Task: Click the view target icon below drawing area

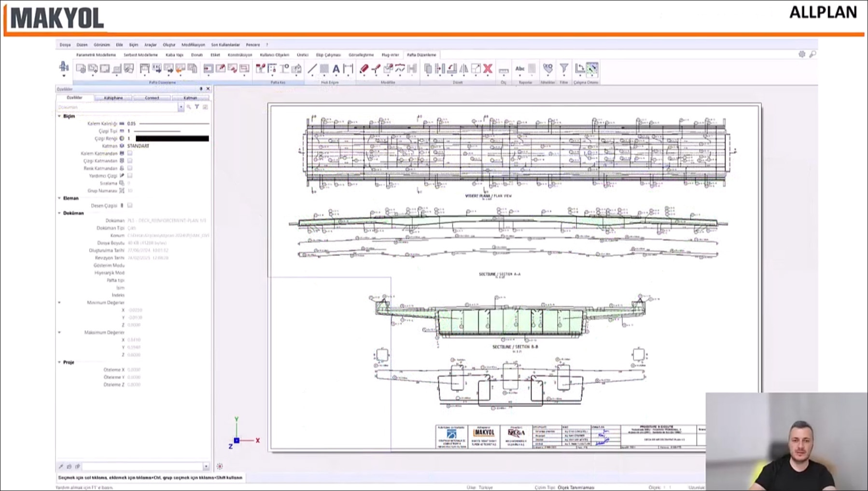Action: coord(220,466)
